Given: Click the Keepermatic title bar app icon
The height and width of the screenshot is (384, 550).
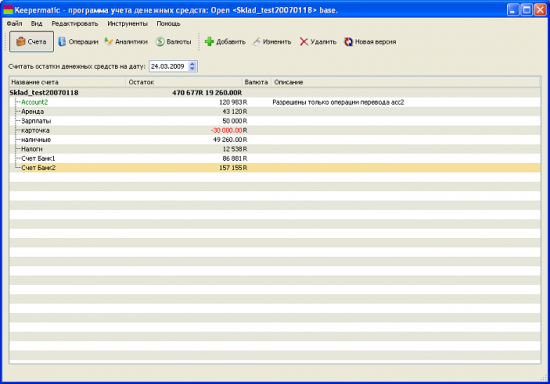Looking at the screenshot, I should (8, 10).
